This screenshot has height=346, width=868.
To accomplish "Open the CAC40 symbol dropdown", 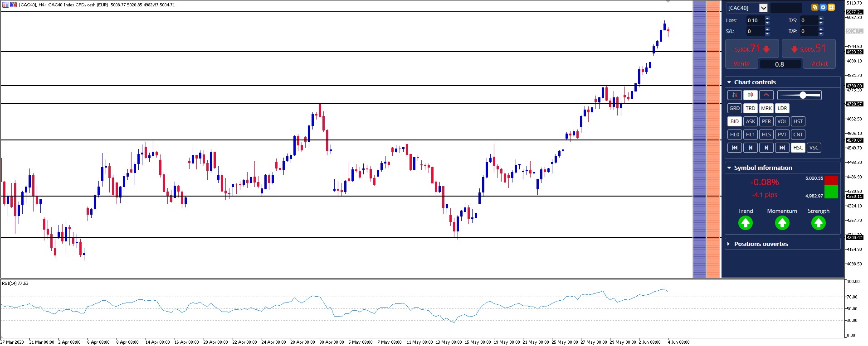I will click(x=763, y=8).
